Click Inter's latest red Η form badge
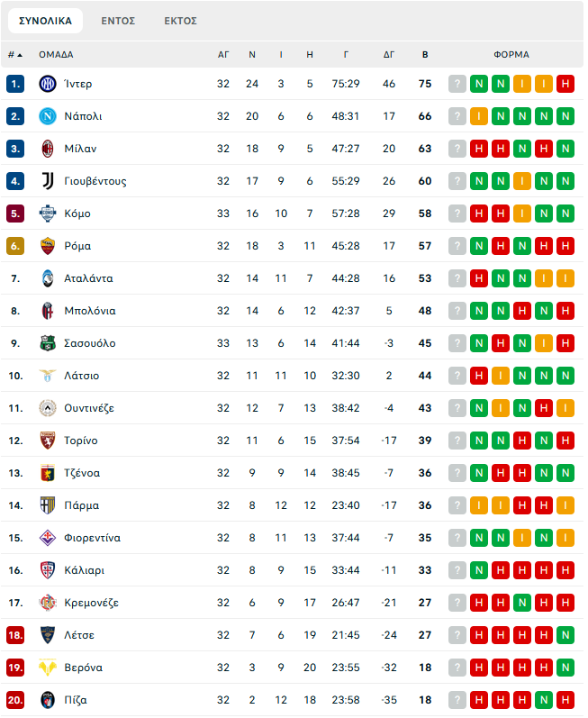The width and height of the screenshot is (588, 718). (x=565, y=84)
